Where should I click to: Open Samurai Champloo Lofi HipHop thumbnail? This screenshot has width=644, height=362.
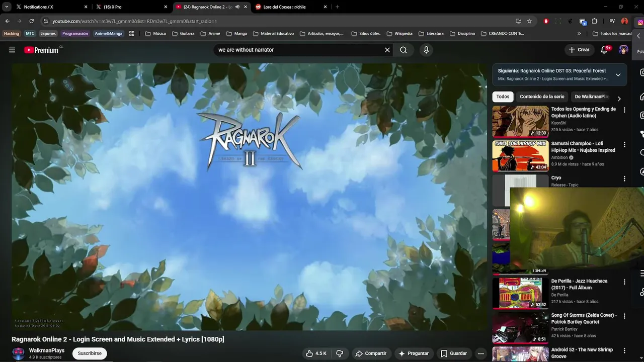(520, 156)
